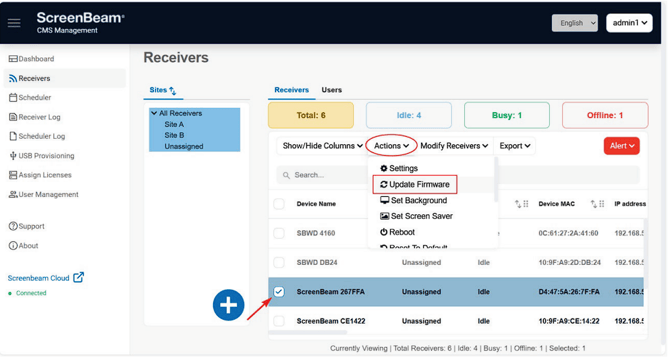Click the About info icon
This screenshot has width=670, height=360.
(13, 246)
